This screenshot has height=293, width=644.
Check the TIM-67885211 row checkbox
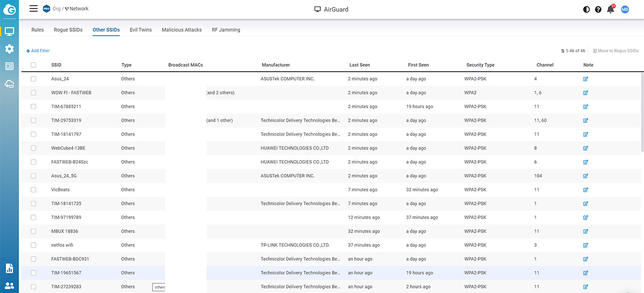point(34,107)
